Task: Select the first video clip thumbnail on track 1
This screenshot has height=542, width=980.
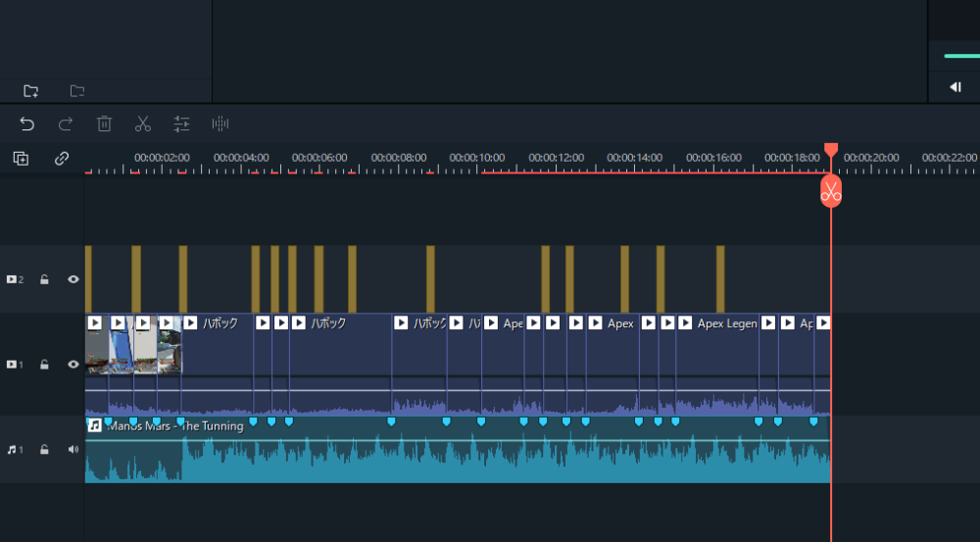Action: tap(97, 353)
